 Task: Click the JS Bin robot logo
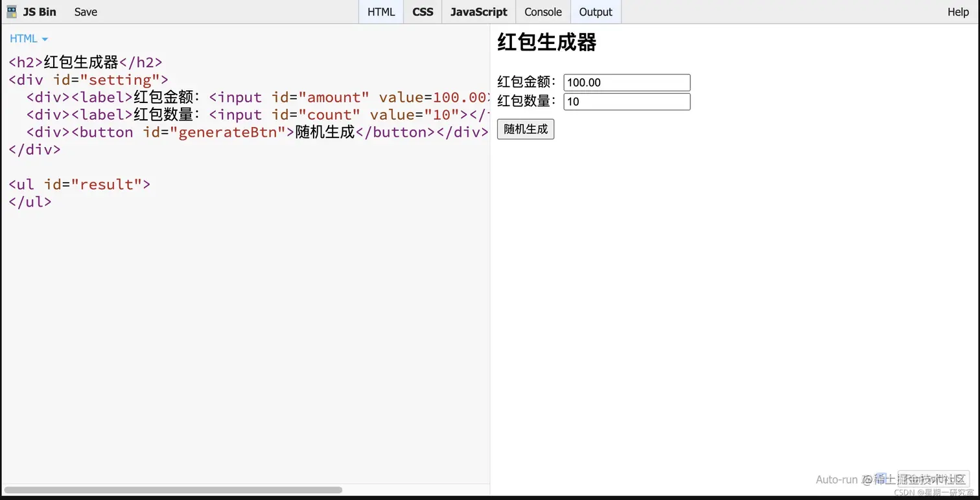tap(10, 11)
